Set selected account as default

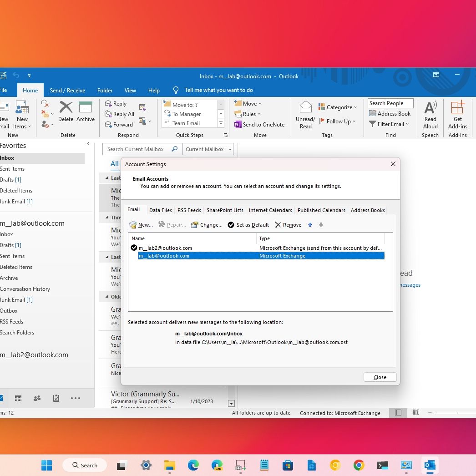248,225
